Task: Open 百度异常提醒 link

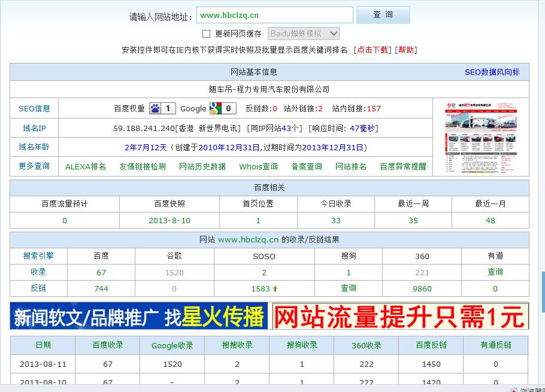Action: (x=403, y=166)
